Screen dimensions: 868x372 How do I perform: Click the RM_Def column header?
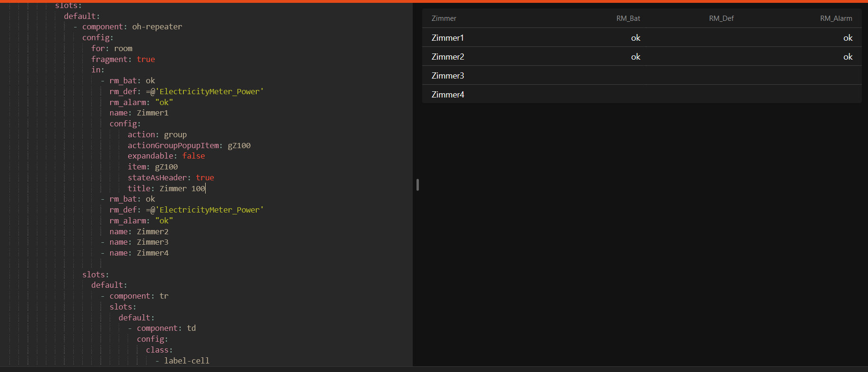721,18
